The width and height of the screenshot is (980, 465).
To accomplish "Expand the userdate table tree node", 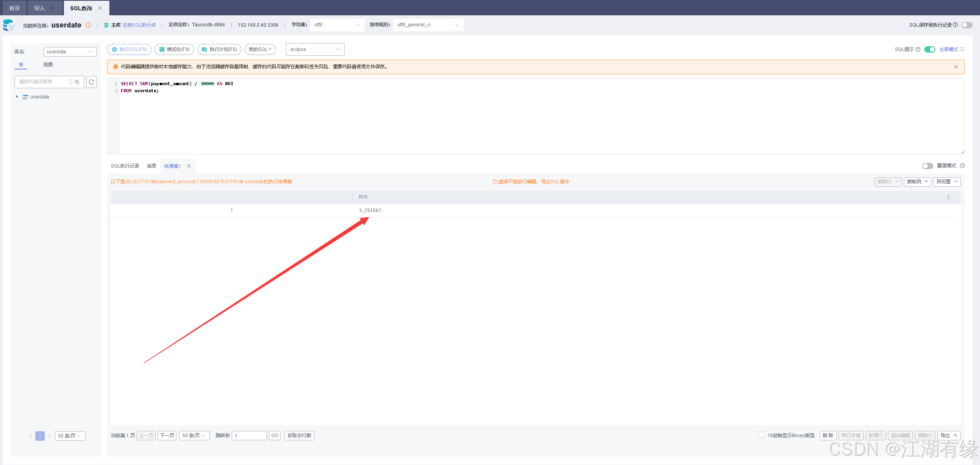I will (x=17, y=97).
